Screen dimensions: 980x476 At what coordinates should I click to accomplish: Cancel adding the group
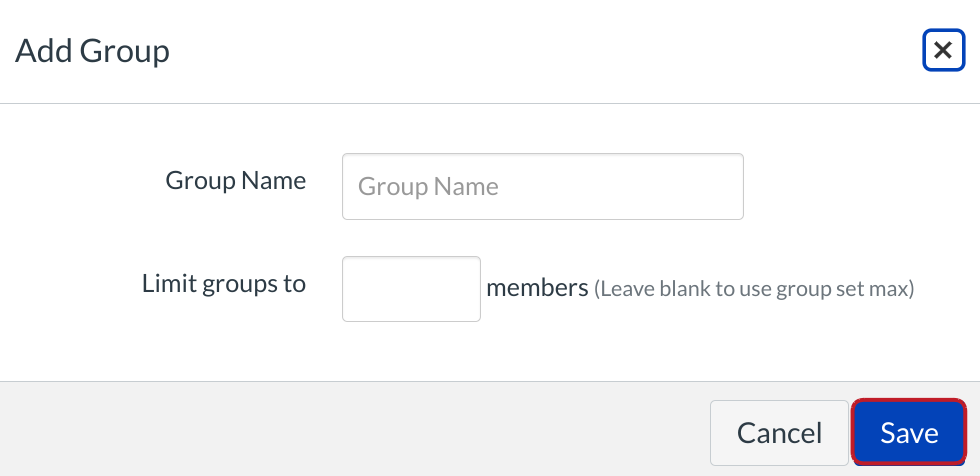point(779,432)
